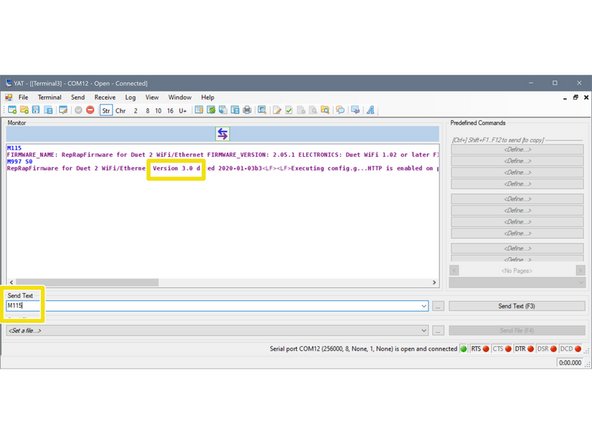
Task: Click the Save Terminal As icon
Action: (48, 110)
